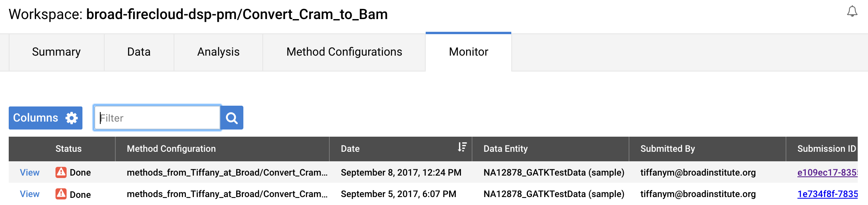Sort by Method Configuration column header
Viewport: 868px width, 205px height.
coord(171,149)
